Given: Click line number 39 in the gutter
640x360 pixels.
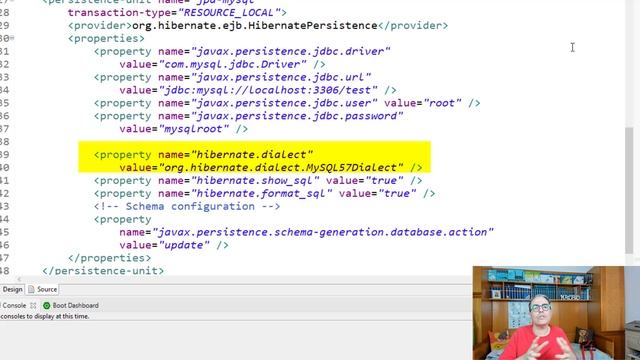Looking at the screenshot, I should (4, 155).
